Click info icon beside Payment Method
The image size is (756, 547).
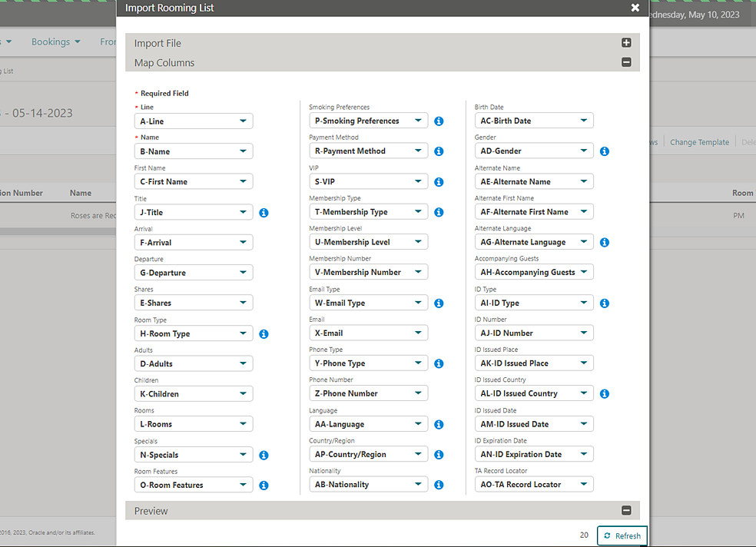click(x=439, y=151)
